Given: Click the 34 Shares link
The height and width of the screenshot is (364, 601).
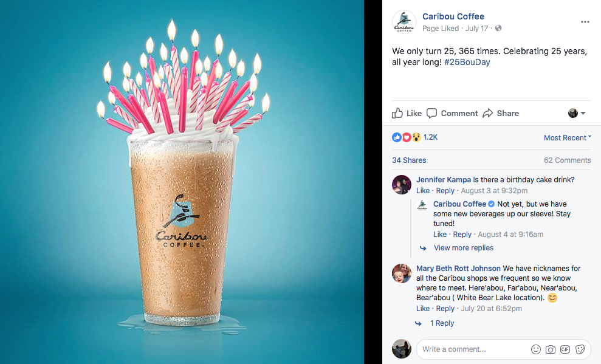Looking at the screenshot, I should tap(409, 160).
